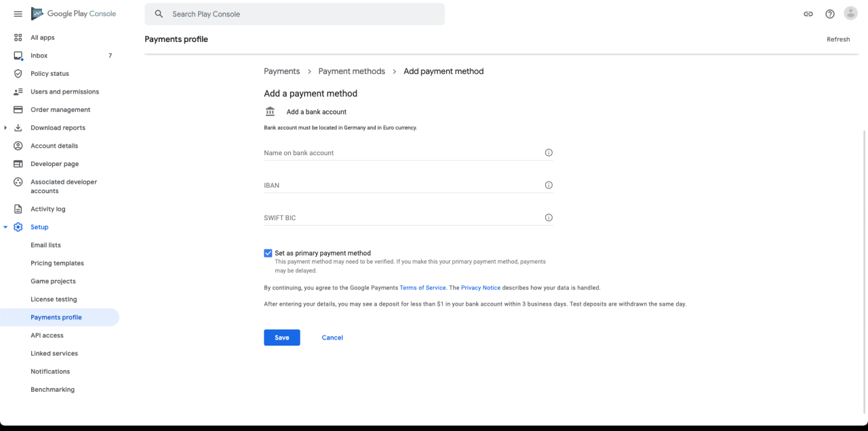Click the link icon in top bar
The width and height of the screenshot is (868, 431).
click(808, 14)
